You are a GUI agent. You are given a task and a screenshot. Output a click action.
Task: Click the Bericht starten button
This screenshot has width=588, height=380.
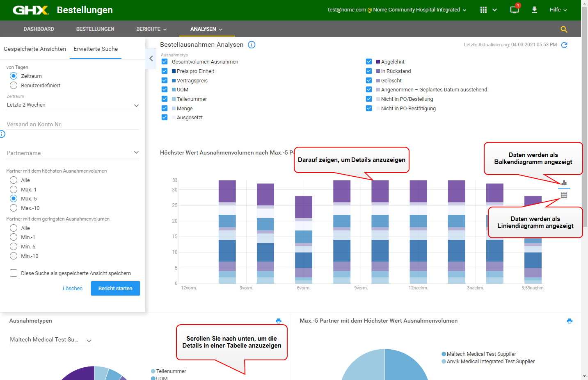click(115, 289)
